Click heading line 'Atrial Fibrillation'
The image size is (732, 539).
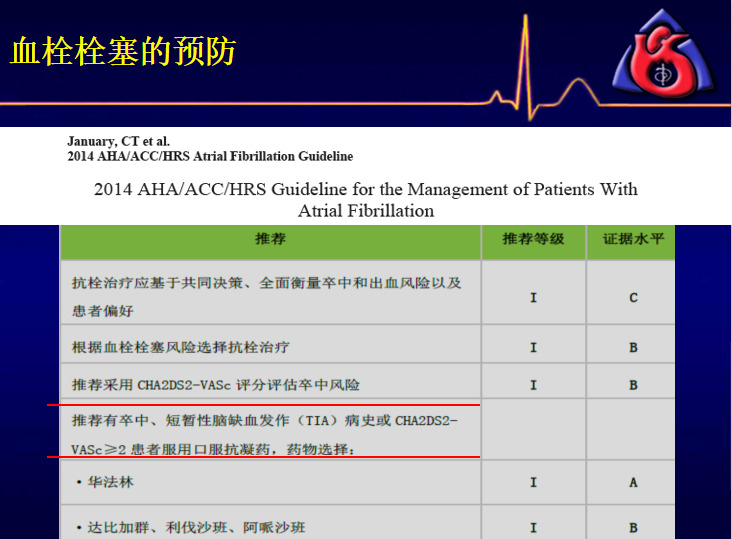366,211
